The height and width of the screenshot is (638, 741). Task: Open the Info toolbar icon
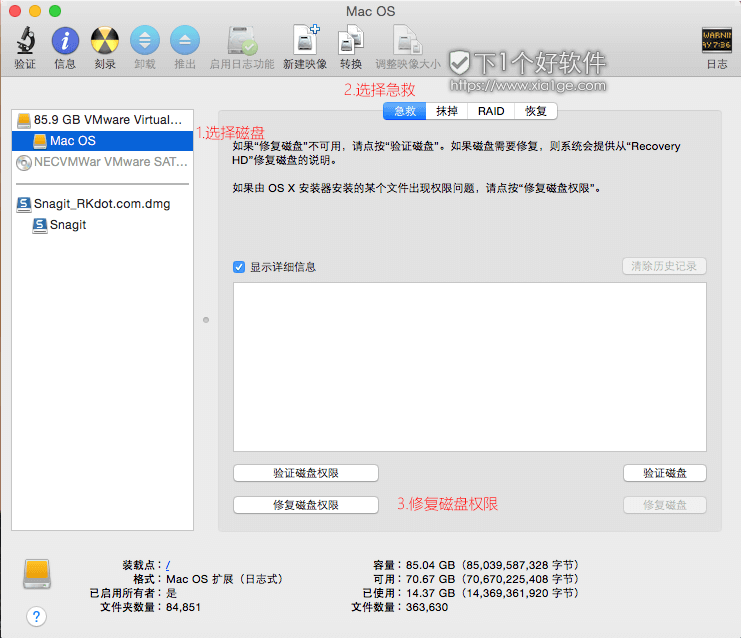pyautogui.click(x=65, y=41)
